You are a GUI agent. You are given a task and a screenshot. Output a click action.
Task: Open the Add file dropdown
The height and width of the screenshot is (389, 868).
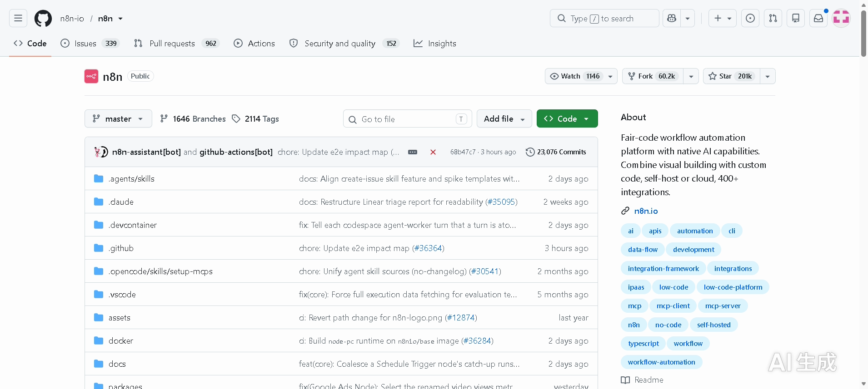(x=504, y=118)
